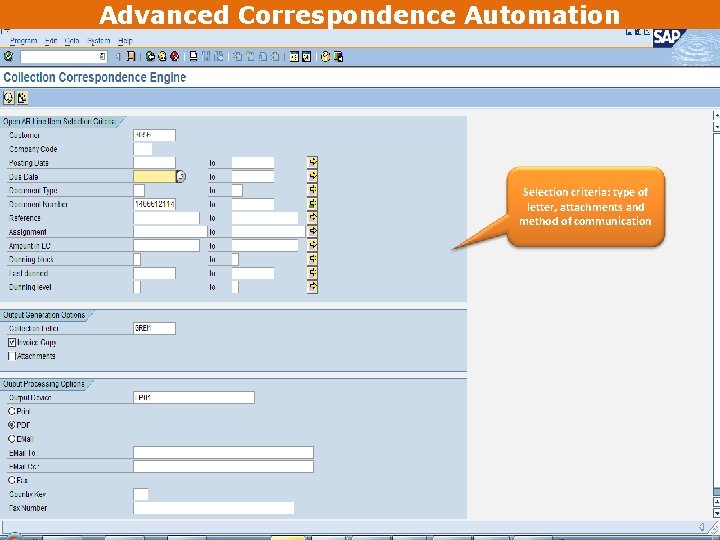Click the Assignment to field

pyautogui.click(x=269, y=231)
